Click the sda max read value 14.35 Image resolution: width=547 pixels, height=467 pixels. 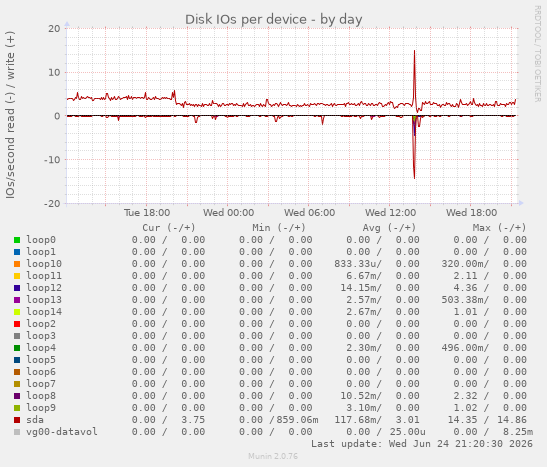coord(462,420)
